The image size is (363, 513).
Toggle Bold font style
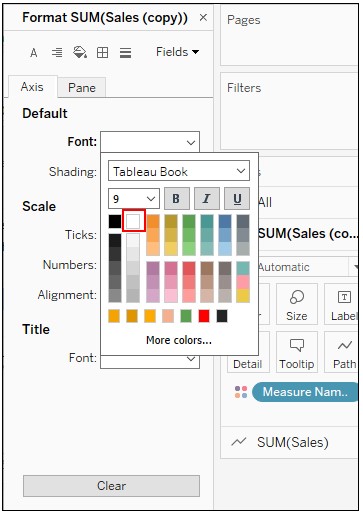click(x=177, y=199)
